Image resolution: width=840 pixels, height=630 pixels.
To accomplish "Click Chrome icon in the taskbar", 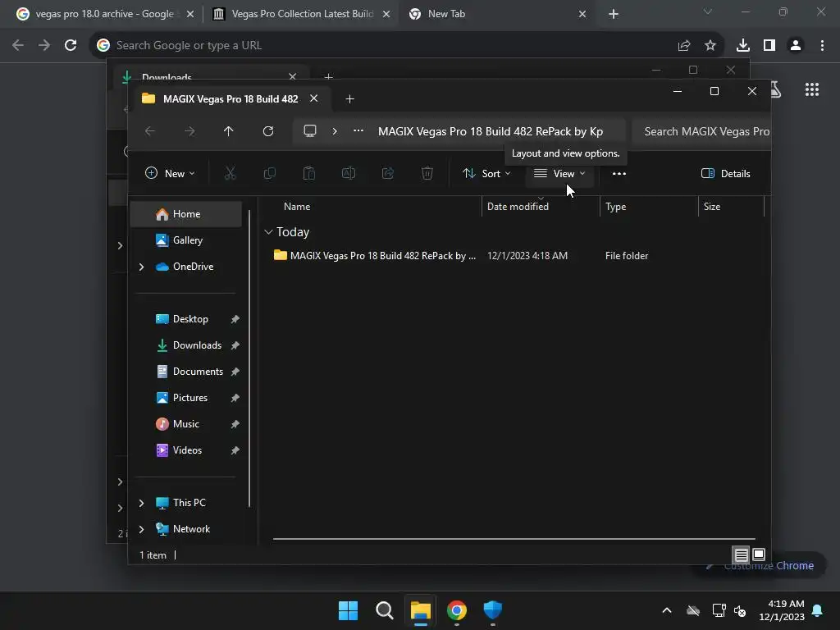I will coord(457,610).
